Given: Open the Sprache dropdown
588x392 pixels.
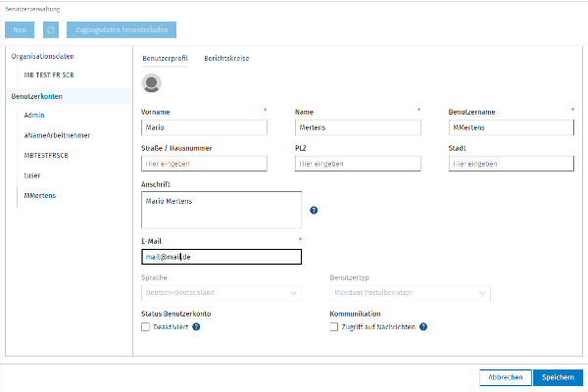Looking at the screenshot, I should coord(221,293).
